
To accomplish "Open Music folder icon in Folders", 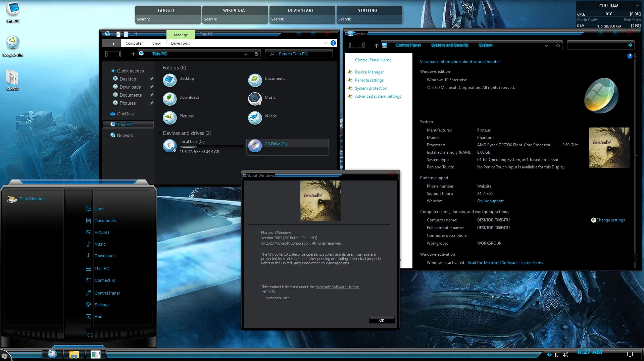I will pos(255,99).
